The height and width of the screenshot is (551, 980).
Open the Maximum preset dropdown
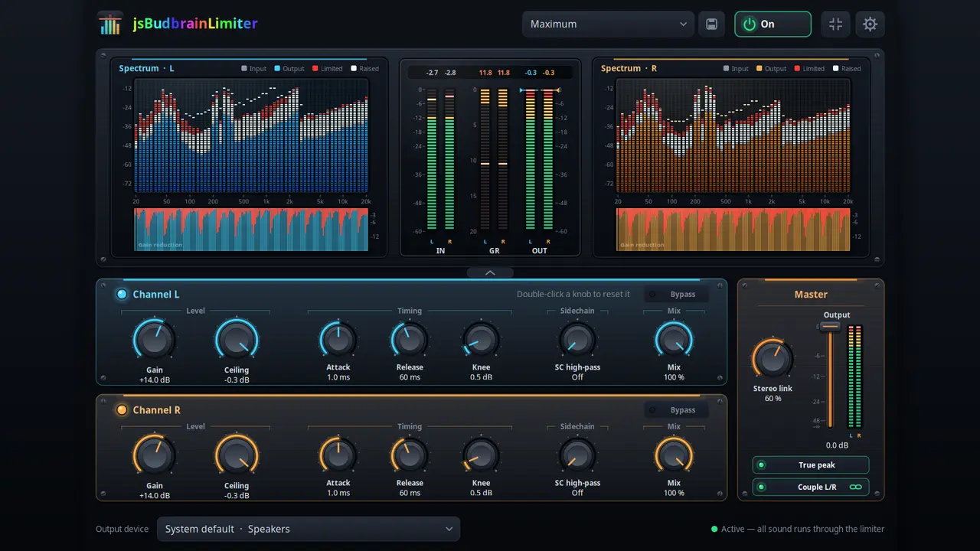click(608, 24)
